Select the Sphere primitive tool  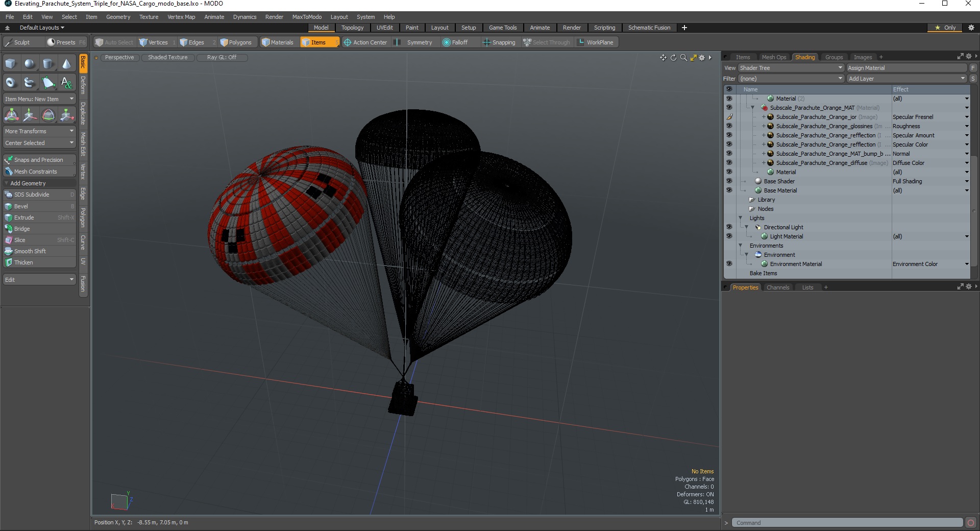[30, 64]
